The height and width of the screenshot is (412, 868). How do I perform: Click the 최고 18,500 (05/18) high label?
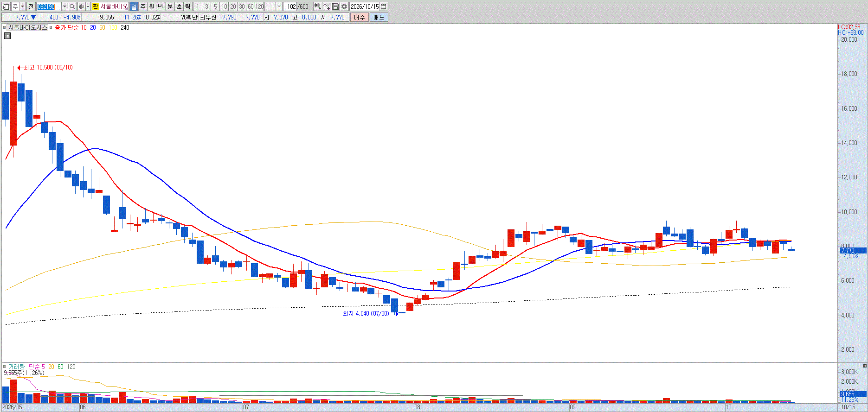48,68
